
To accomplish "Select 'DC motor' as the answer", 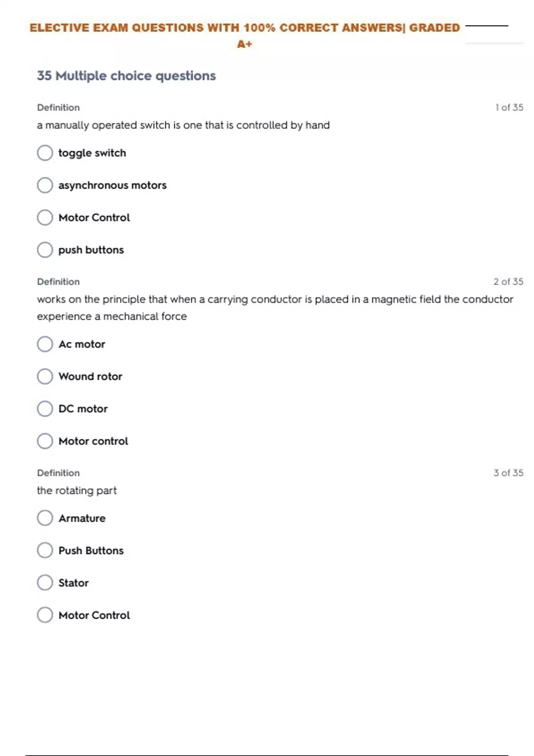I will 45,409.
